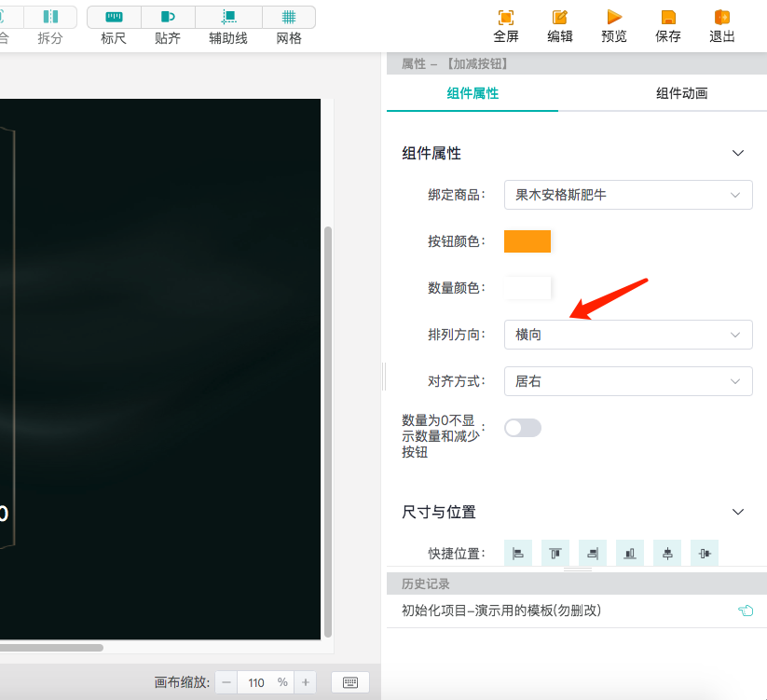
Task: Toggle the 数量为0不显示数量和减少按钮 switch
Action: (x=522, y=427)
